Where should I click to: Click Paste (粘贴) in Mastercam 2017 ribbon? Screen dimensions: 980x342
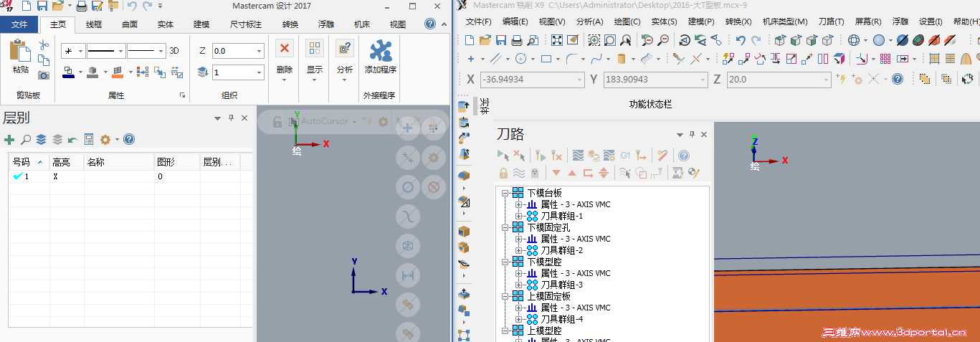click(x=20, y=57)
